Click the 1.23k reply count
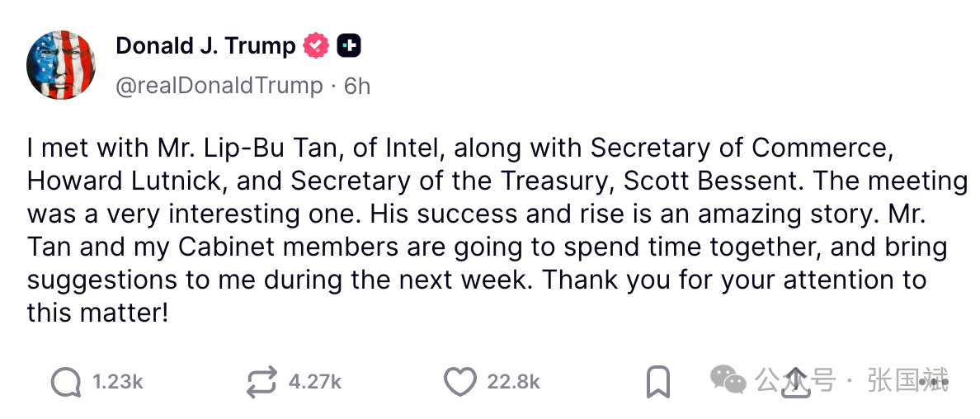This screenshot has width=980, height=419. click(117, 382)
